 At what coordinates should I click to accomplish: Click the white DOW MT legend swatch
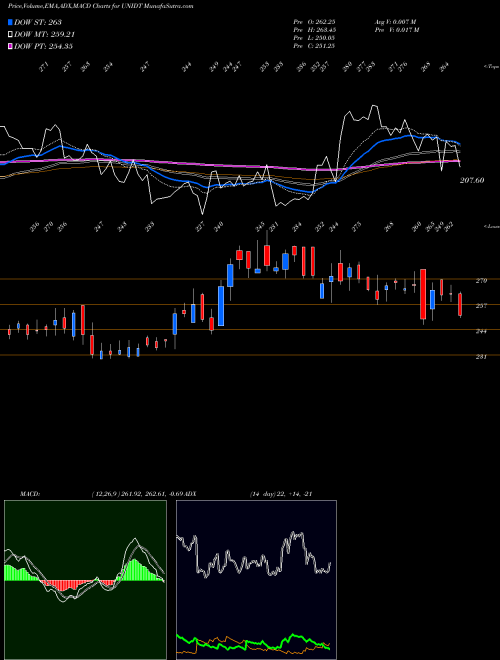10,34
